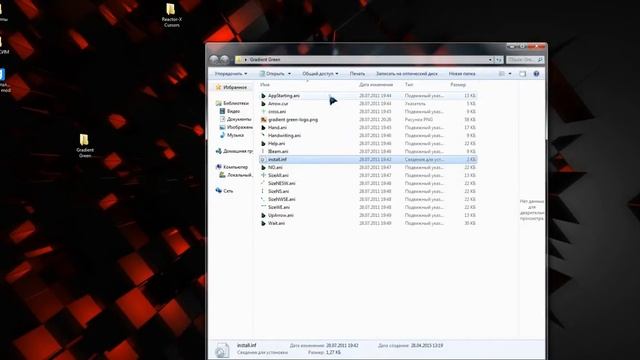Screen dimensions: 640x360
Task: Open the Видео library
Action: coord(230,111)
